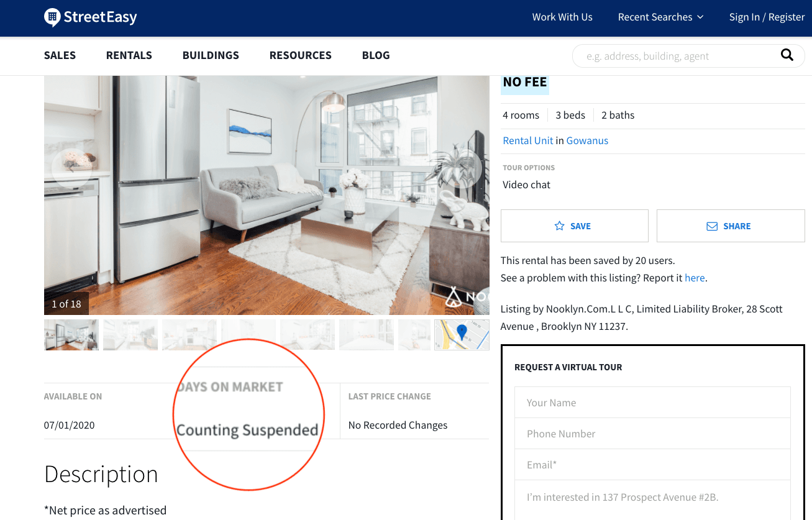
Task: Click the Gowanus neighborhood link
Action: pos(586,140)
